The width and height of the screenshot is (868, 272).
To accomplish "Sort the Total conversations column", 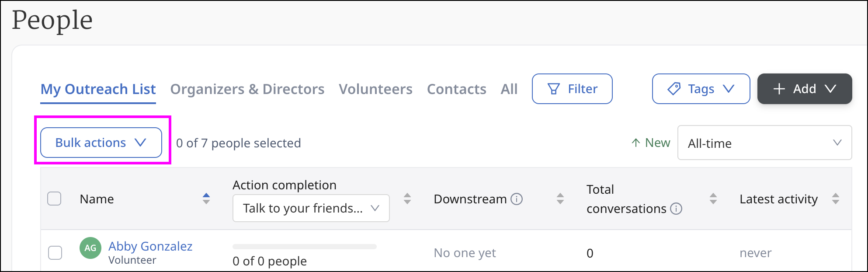I will point(713,199).
